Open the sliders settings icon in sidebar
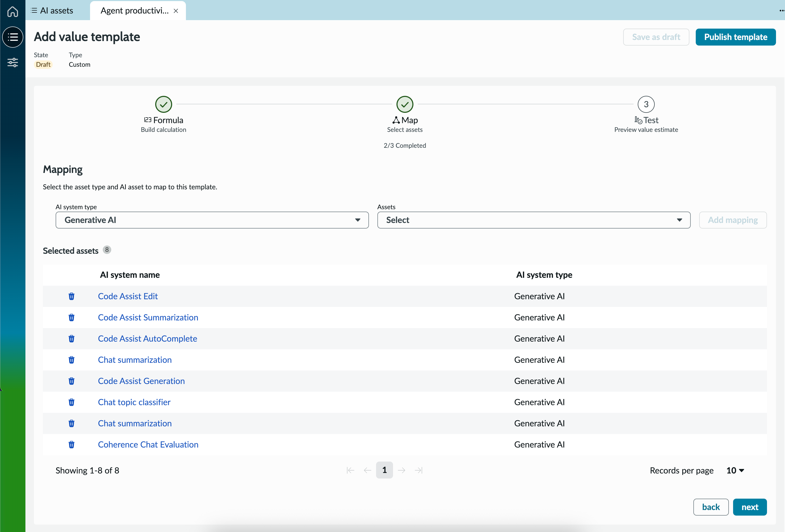Viewport: 785px width, 532px height. click(x=12, y=62)
